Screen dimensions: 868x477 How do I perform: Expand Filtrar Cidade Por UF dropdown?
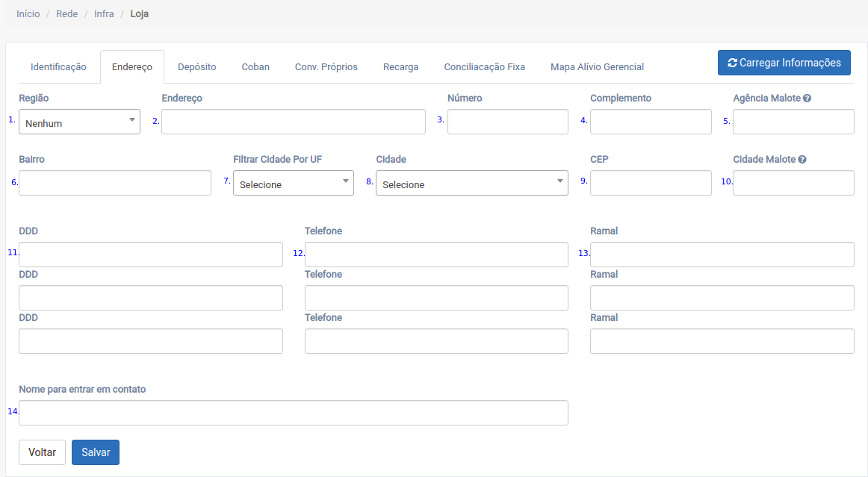[293, 184]
